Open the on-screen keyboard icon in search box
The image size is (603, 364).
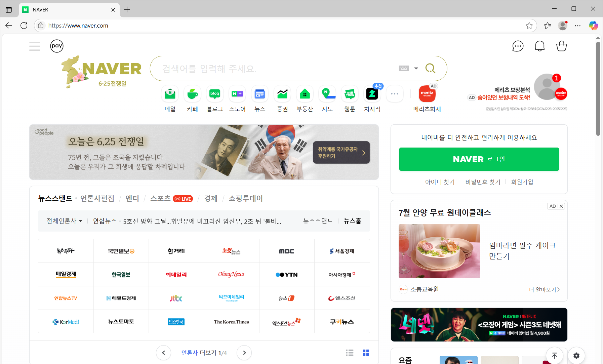coord(404,69)
